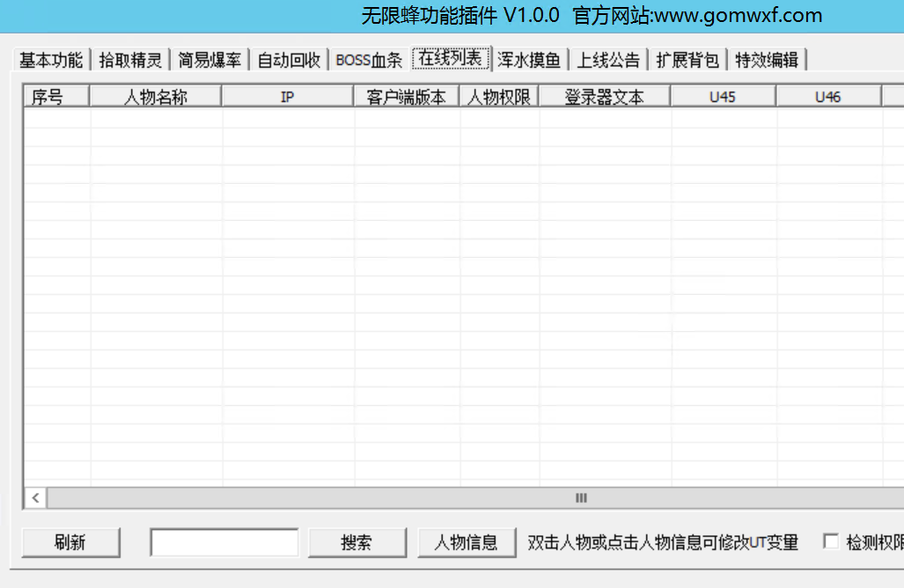Focus the search text input field
The height and width of the screenshot is (588, 904).
pos(224,542)
